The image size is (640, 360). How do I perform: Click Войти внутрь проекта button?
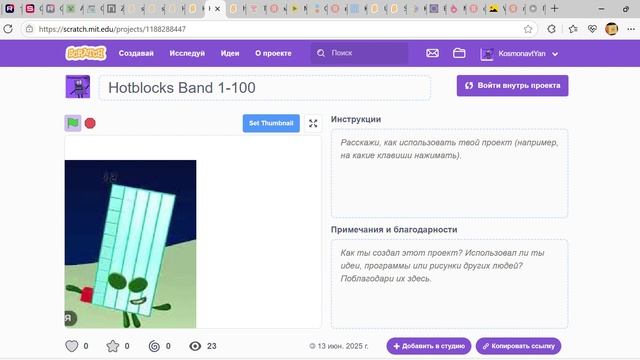pyautogui.click(x=512, y=86)
